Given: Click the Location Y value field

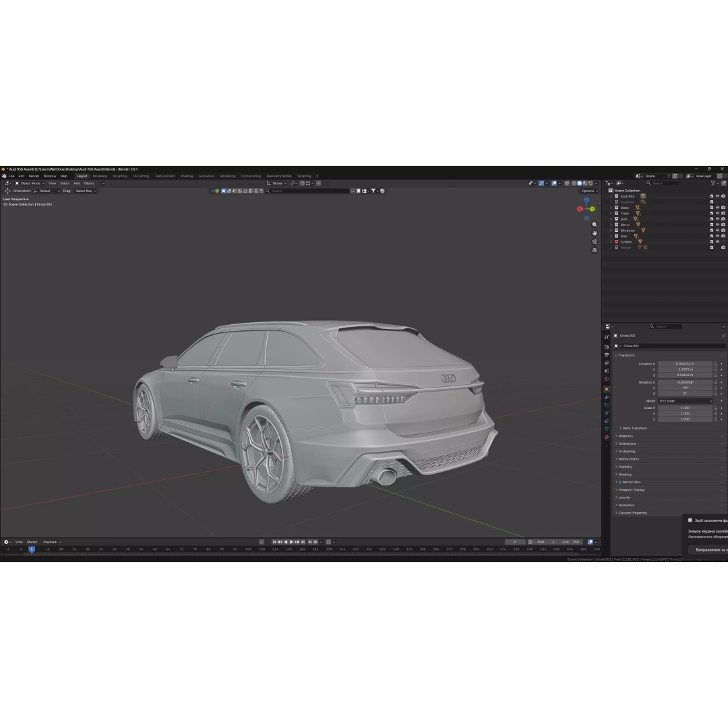Looking at the screenshot, I should pyautogui.click(x=685, y=369).
